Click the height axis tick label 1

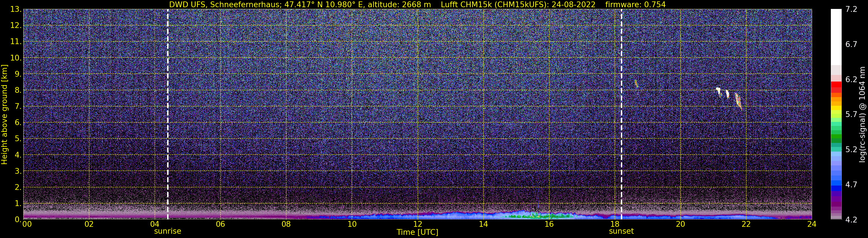[x=18, y=204]
